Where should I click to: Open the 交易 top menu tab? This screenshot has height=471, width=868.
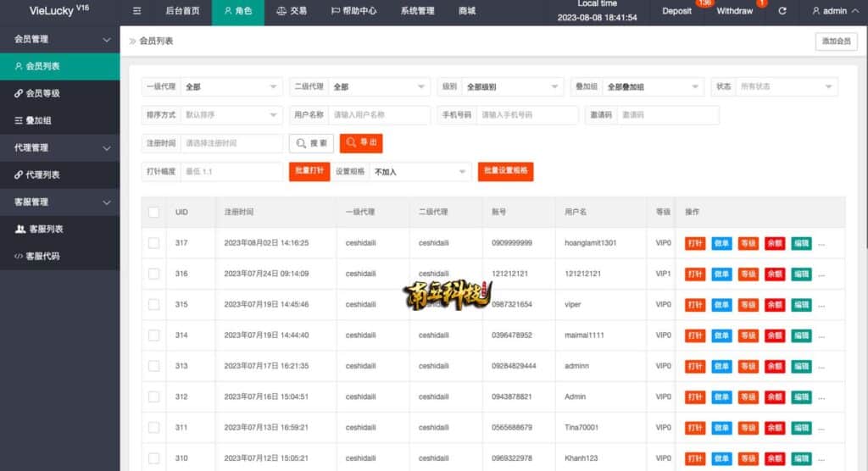[292, 10]
